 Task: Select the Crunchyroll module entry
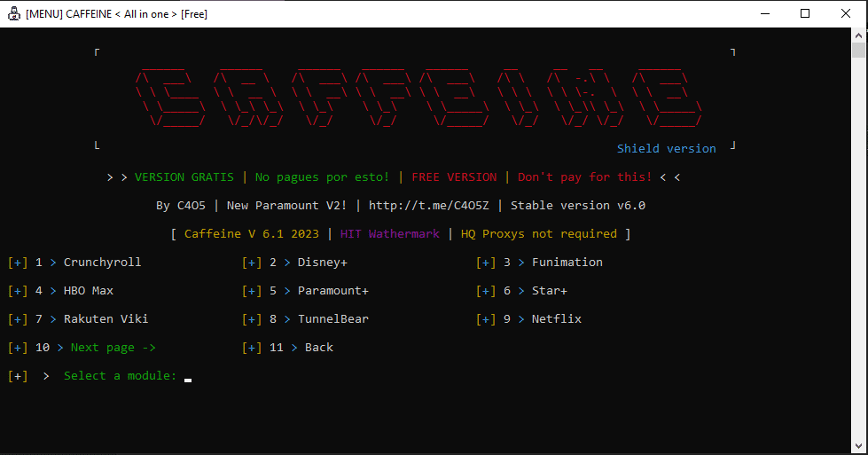tap(74, 263)
